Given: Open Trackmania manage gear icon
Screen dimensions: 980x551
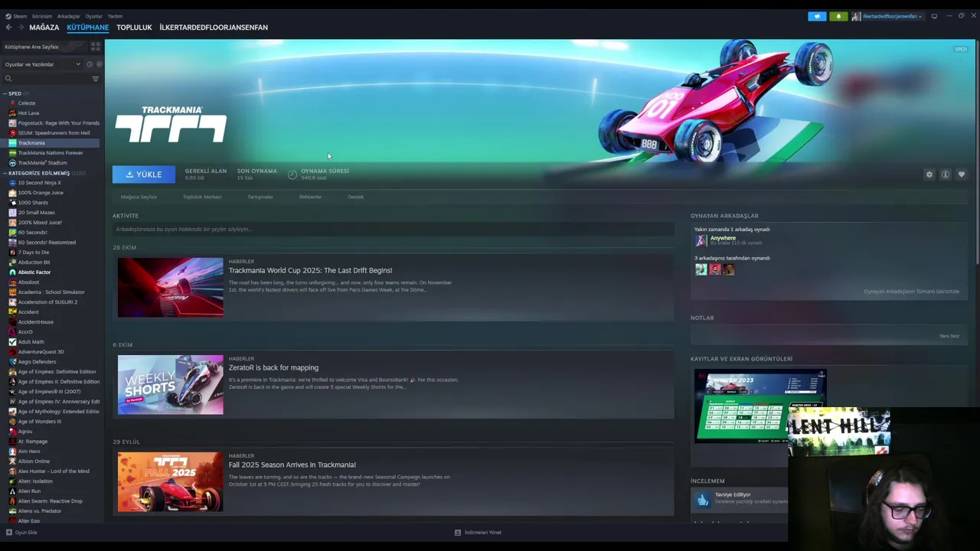Looking at the screenshot, I should tap(929, 174).
